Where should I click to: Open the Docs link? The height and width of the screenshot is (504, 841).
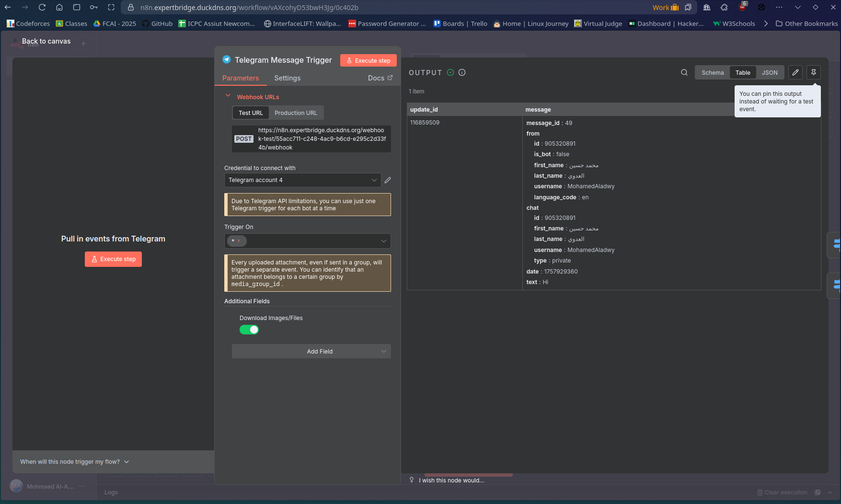click(x=380, y=78)
